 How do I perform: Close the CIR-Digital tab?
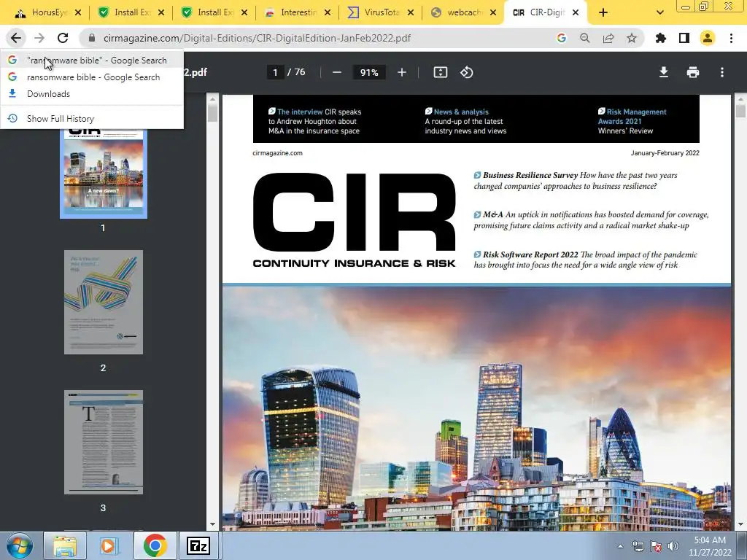[x=576, y=12]
